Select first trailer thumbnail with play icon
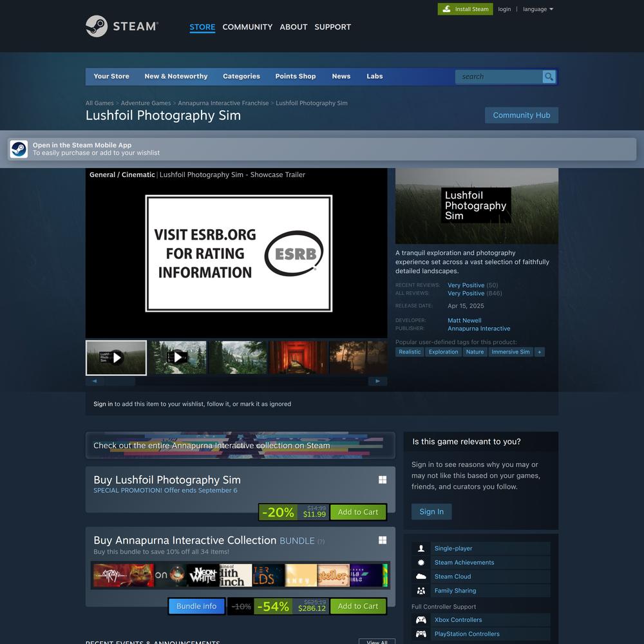The height and width of the screenshot is (644, 644). (x=116, y=357)
